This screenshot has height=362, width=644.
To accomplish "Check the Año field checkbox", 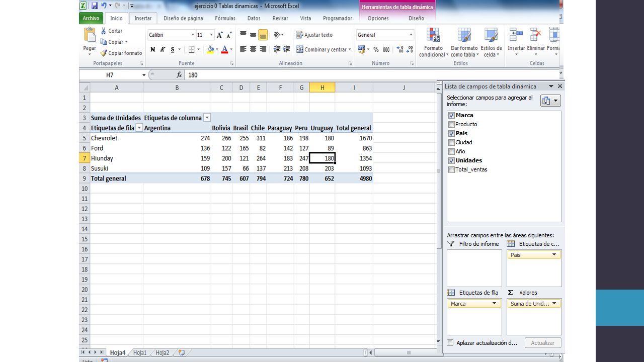I will pyautogui.click(x=451, y=151).
